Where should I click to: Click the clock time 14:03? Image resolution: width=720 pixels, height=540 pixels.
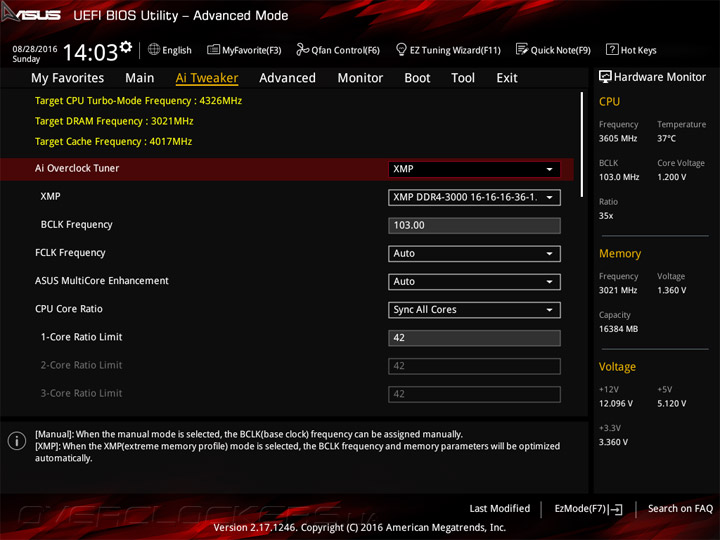pyautogui.click(x=90, y=52)
